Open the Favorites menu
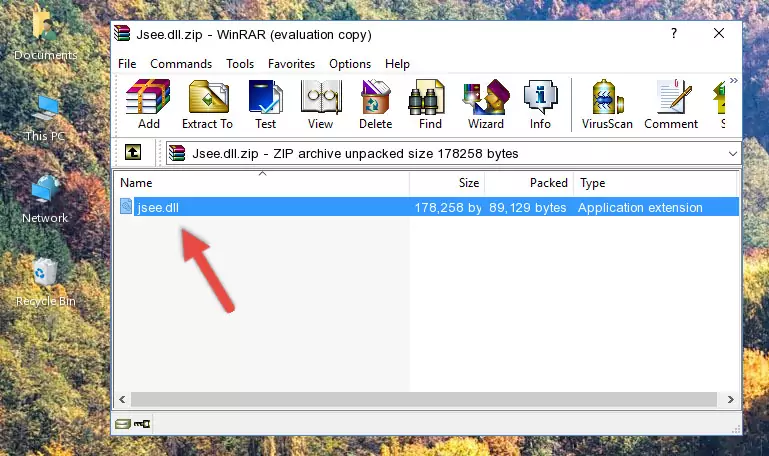The width and height of the screenshot is (769, 456). (291, 64)
